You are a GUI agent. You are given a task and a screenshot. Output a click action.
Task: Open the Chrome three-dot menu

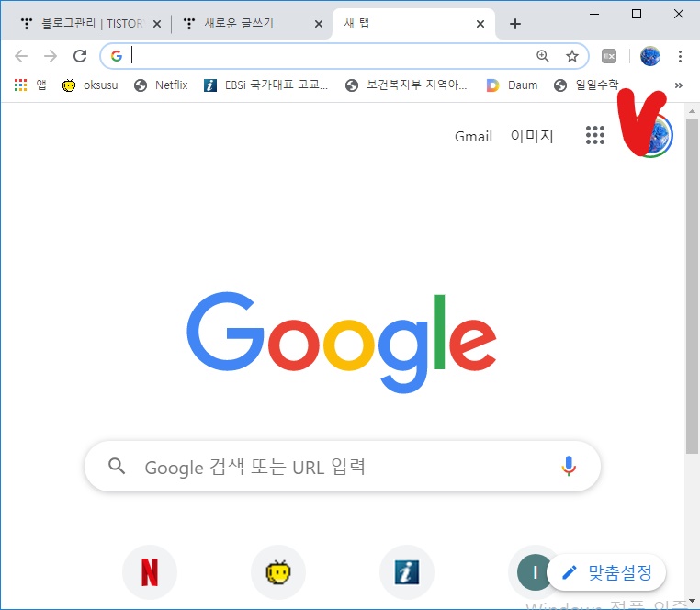pyautogui.click(x=680, y=56)
